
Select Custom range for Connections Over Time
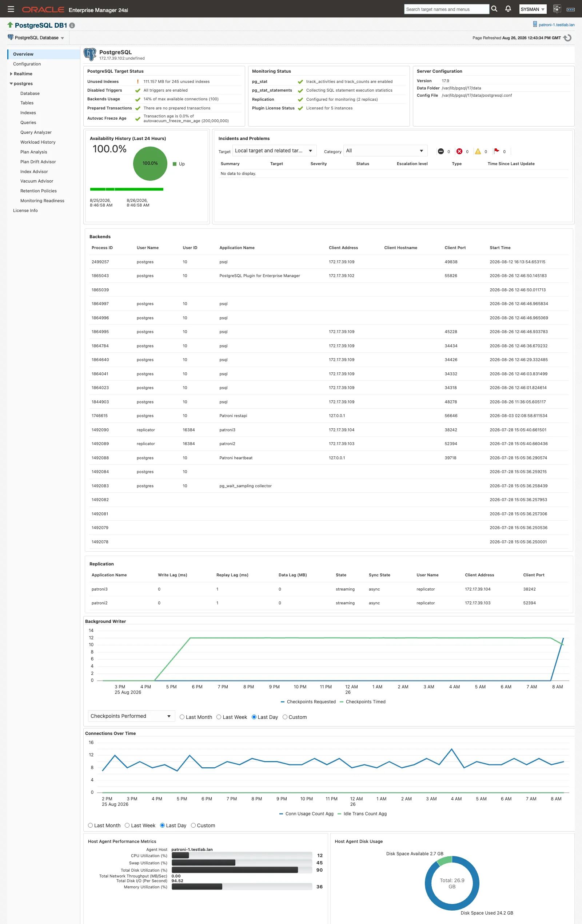point(193,825)
